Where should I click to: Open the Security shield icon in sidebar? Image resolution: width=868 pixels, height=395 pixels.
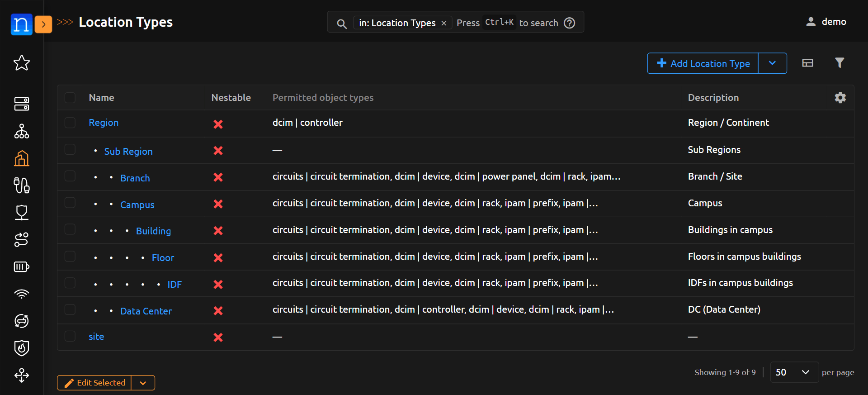[21, 348]
